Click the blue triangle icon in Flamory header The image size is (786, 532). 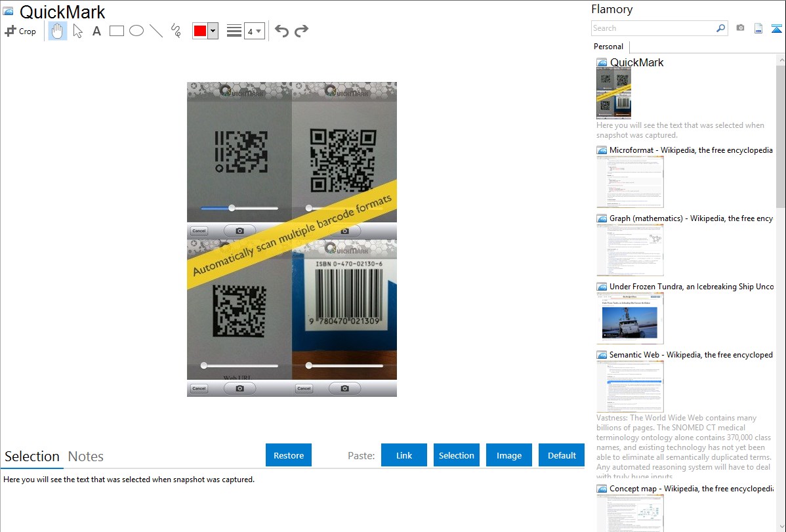(776, 28)
